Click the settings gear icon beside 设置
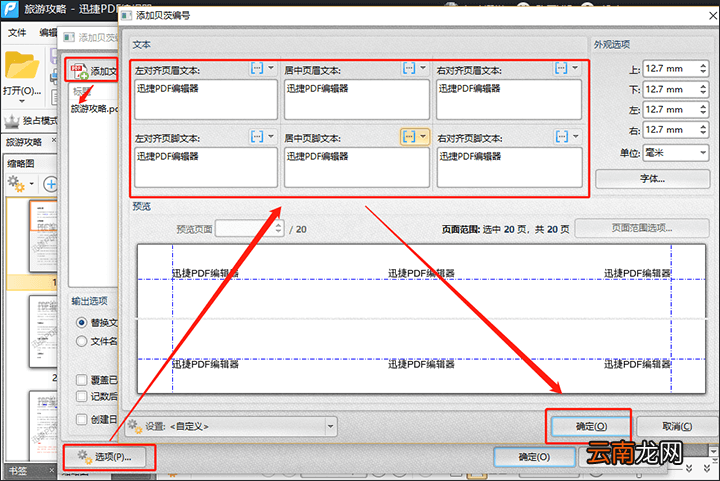 [x=135, y=426]
